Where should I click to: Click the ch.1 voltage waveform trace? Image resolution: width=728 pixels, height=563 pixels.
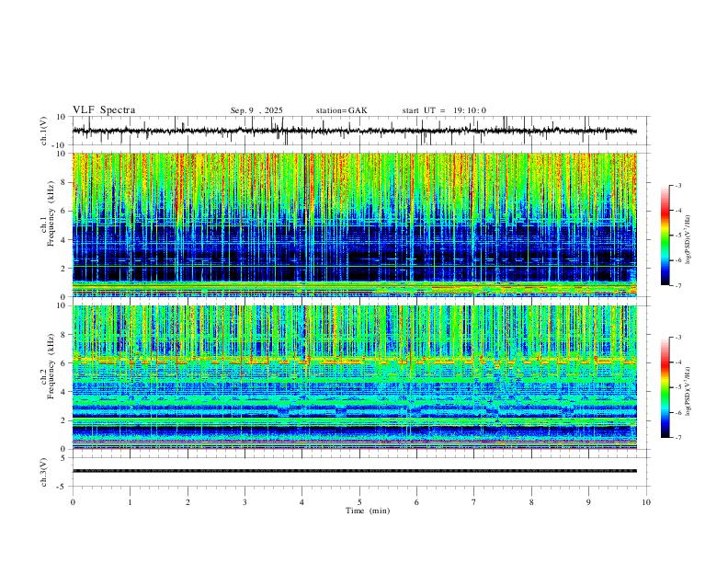pyautogui.click(x=355, y=131)
